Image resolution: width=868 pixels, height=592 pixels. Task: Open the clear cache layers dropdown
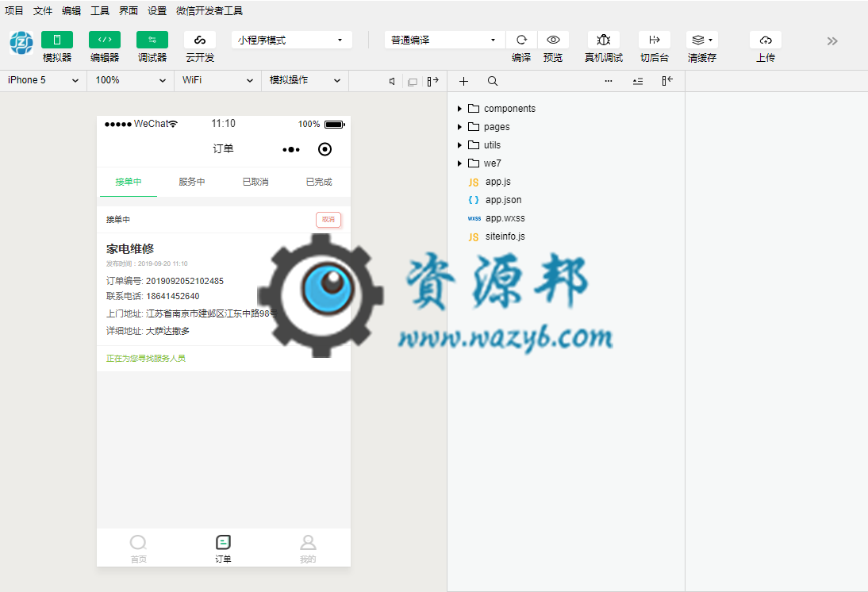click(x=702, y=40)
